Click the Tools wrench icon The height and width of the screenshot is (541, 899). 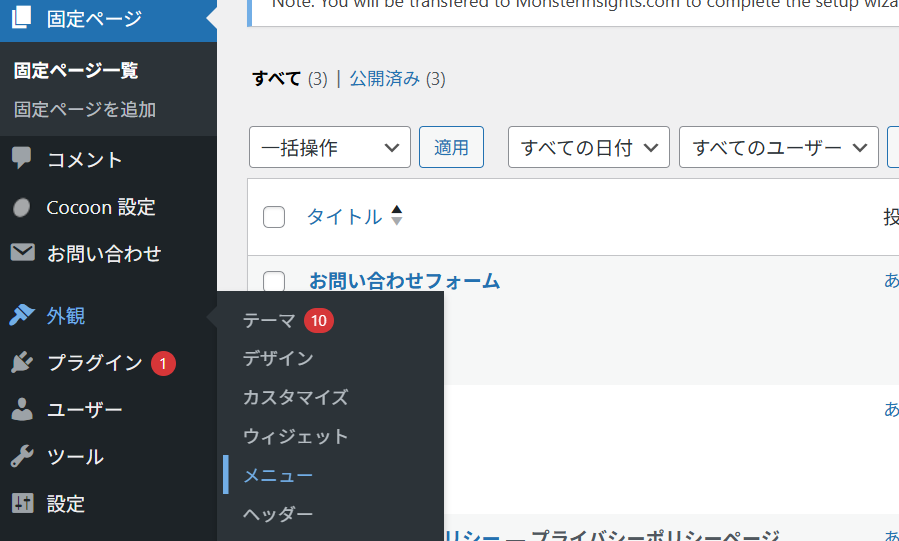pos(22,457)
